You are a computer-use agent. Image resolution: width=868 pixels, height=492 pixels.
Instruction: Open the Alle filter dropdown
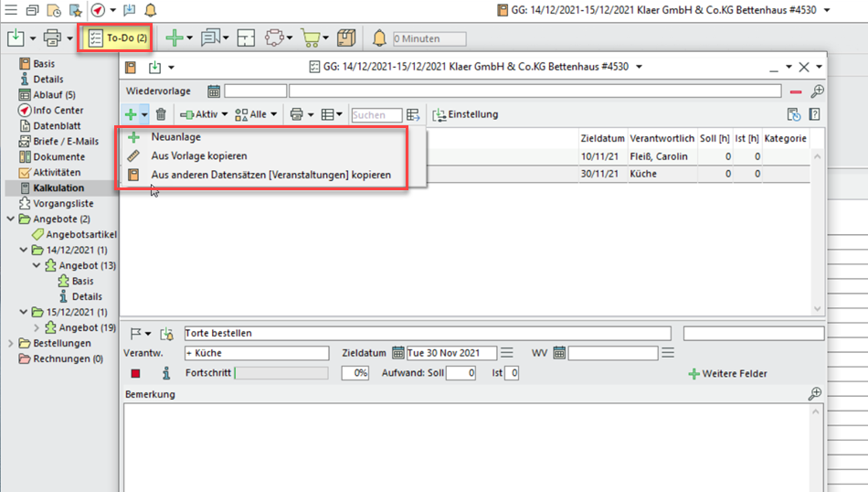(x=256, y=115)
